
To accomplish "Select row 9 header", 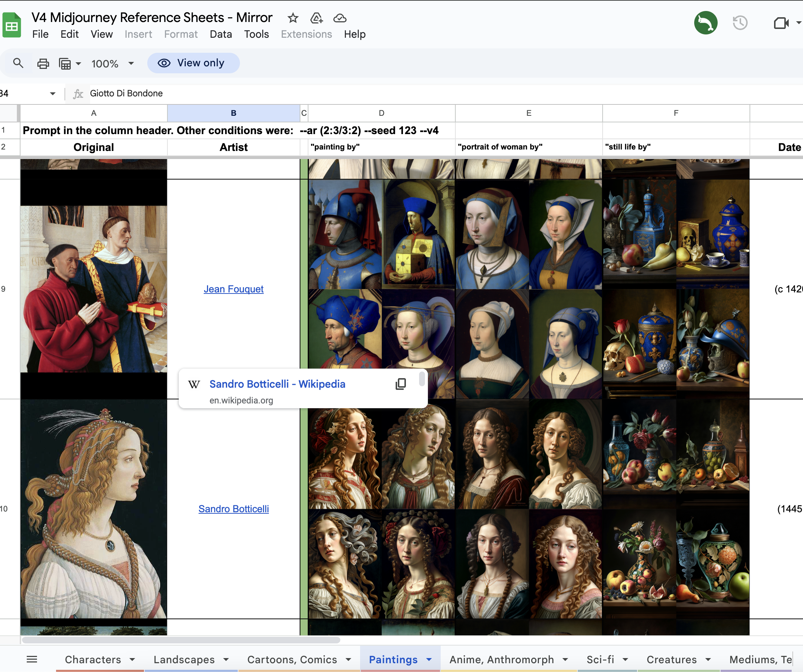I will [8, 289].
